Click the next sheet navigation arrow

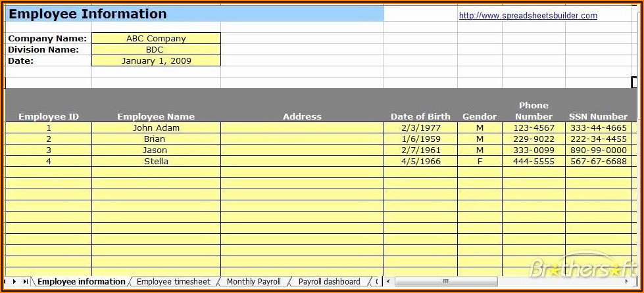coord(15,282)
